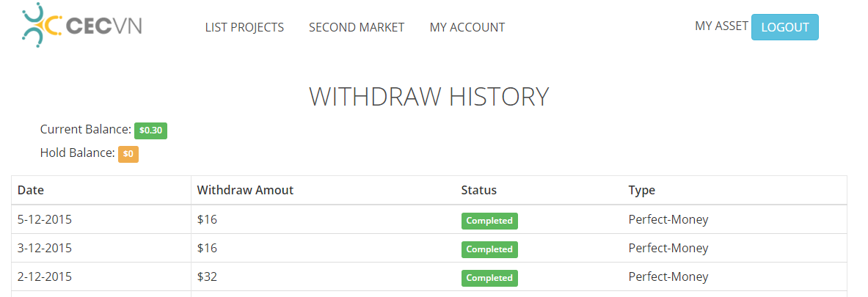Viewport: 868px width, 297px height.
Task: Select the $32 withdraw amount cell
Action: pyautogui.click(x=208, y=276)
